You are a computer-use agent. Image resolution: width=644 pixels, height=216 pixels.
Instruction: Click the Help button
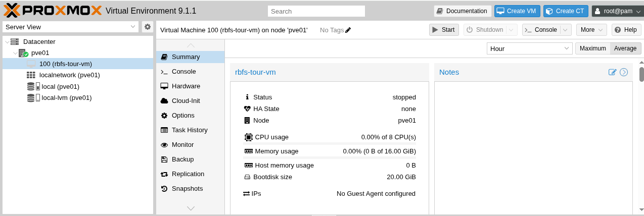[x=626, y=30]
